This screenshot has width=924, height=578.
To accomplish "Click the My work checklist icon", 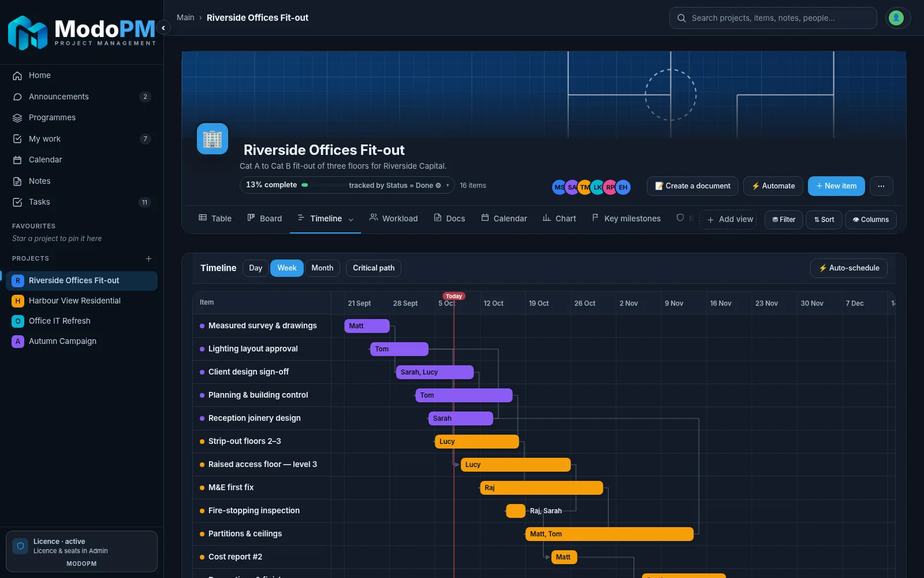I will (17, 139).
